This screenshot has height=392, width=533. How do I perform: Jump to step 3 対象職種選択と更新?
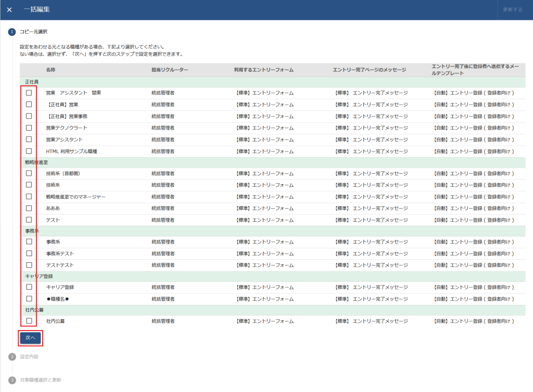tap(12, 380)
